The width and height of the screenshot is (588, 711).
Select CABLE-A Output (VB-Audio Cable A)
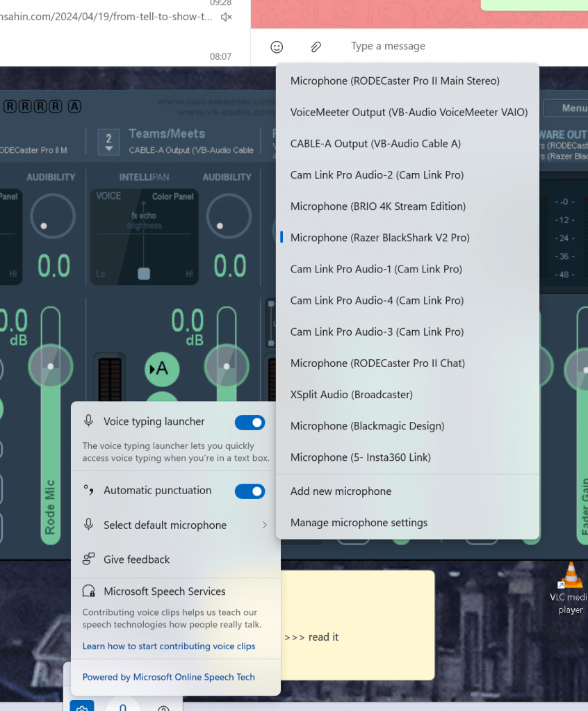[x=407, y=143]
